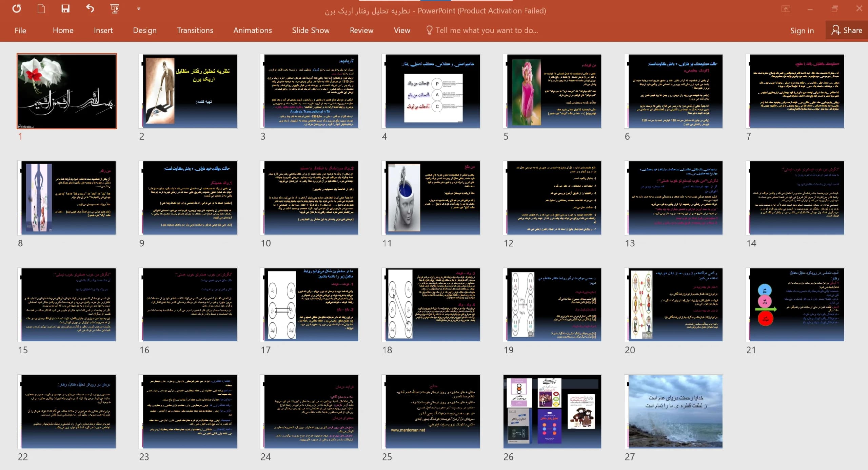The width and height of the screenshot is (868, 470).
Task: Click the View tab
Action: point(402,30)
